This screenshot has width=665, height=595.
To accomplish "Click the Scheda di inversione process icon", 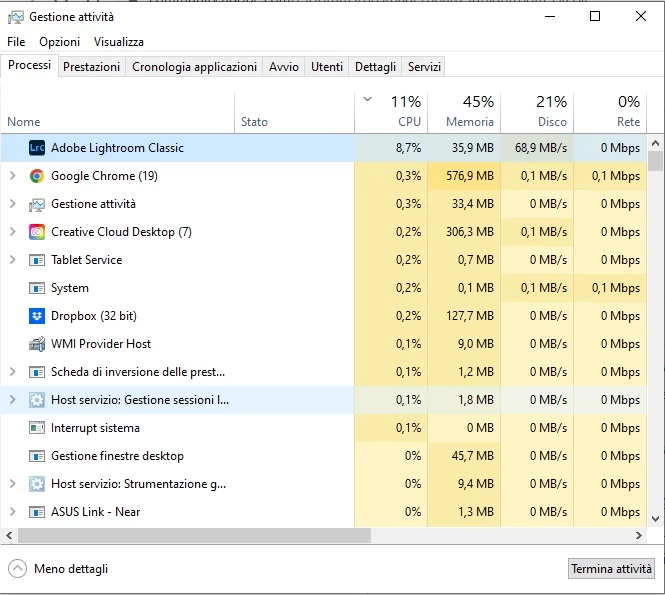I will coord(37,372).
